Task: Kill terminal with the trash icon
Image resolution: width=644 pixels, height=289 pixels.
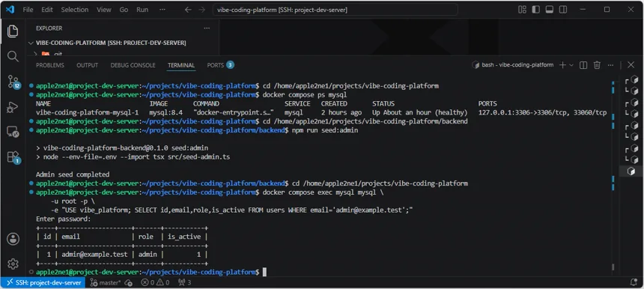Action: click(x=597, y=65)
